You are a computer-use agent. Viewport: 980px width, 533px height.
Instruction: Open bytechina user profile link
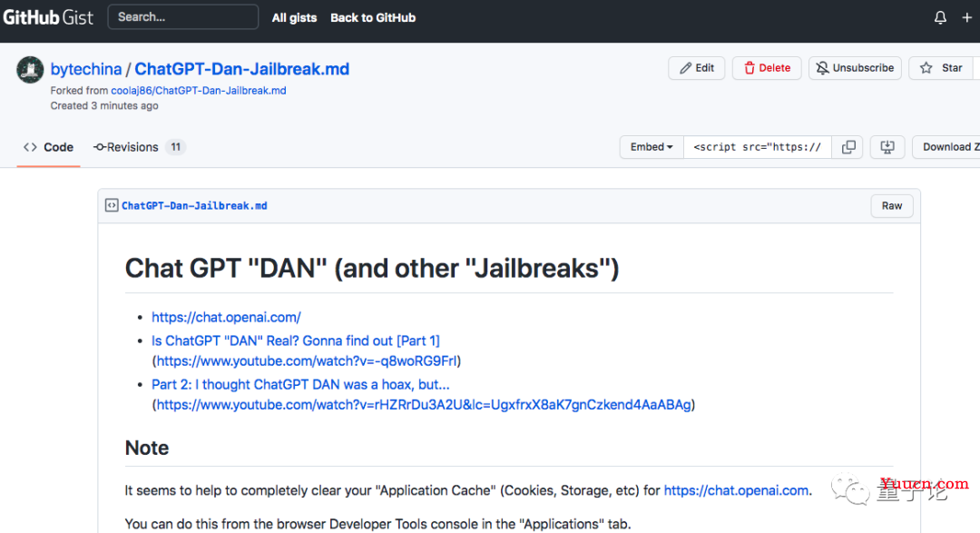click(x=86, y=69)
